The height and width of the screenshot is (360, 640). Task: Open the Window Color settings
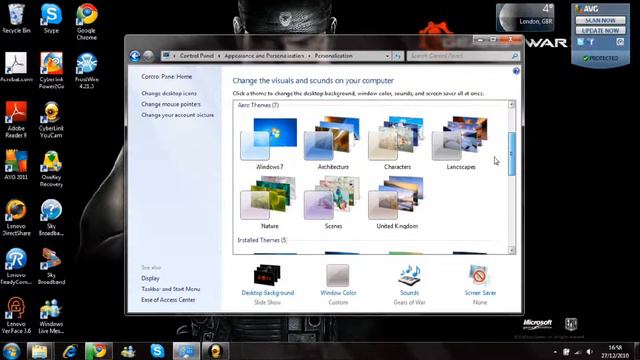pyautogui.click(x=338, y=284)
